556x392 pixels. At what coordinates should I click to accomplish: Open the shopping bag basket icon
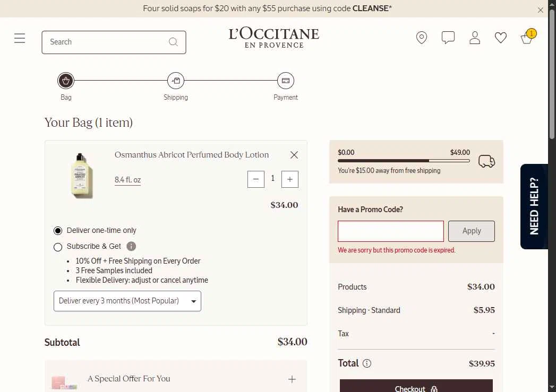pos(528,37)
